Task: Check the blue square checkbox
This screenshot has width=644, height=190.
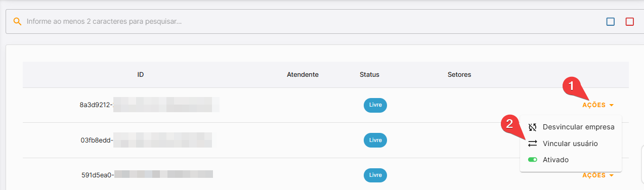Action: point(611,22)
